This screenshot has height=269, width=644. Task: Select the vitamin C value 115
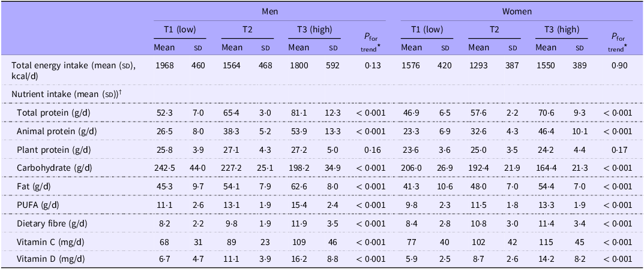click(546, 241)
